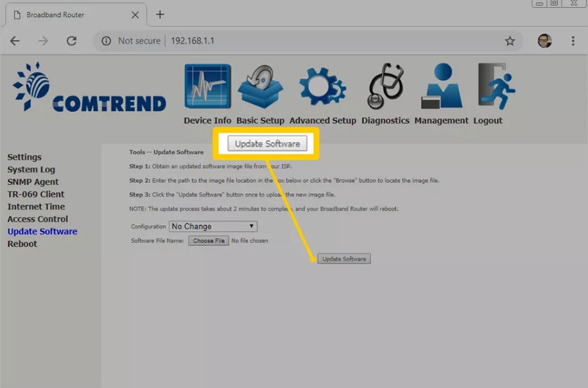The width and height of the screenshot is (588, 388).
Task: Click the Diagnostics label
Action: point(385,121)
